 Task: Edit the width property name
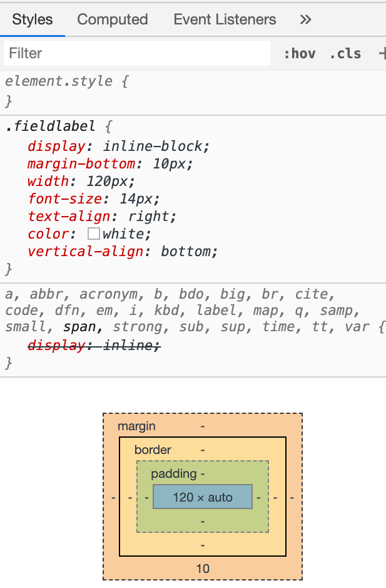[48, 182]
